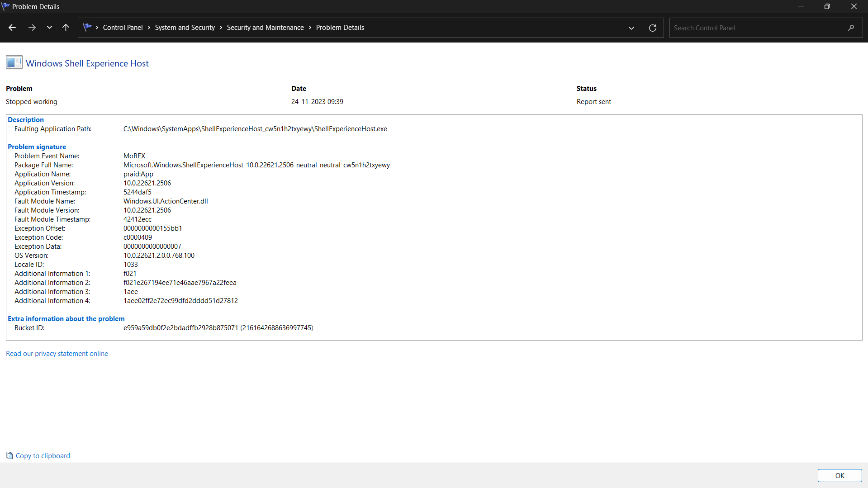Close the Problem Details window
The height and width of the screenshot is (488, 868).
(x=854, y=6)
